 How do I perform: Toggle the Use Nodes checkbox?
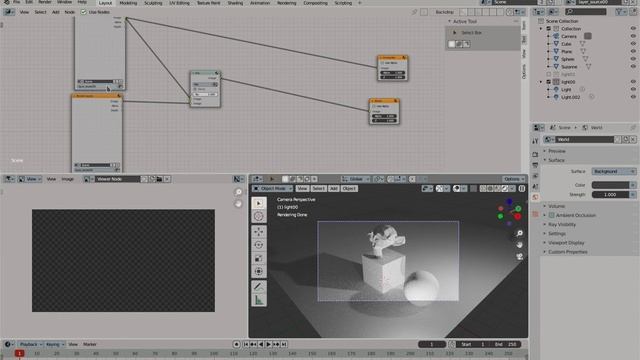[84, 12]
